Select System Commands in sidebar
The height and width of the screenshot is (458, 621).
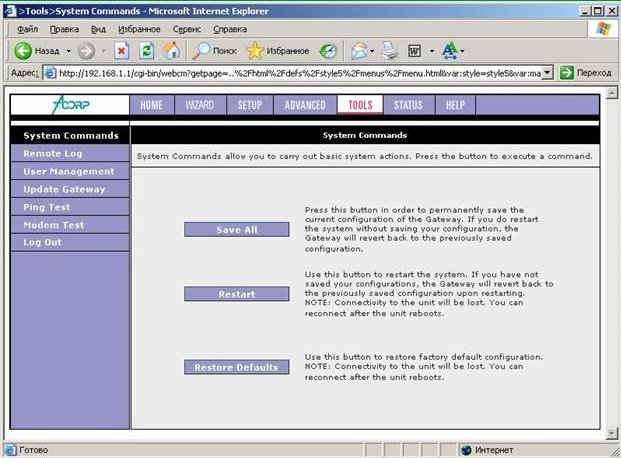(70, 135)
